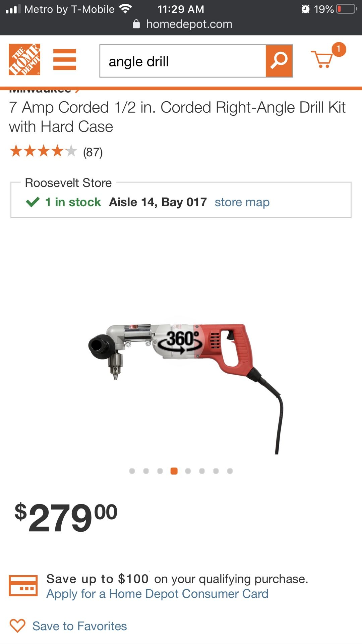Tap the cart item count badge
This screenshot has width=362, height=644.
[339, 50]
